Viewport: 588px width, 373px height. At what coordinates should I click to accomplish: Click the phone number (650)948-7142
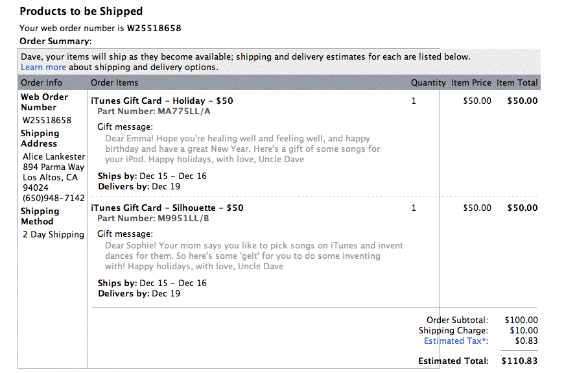click(54, 199)
